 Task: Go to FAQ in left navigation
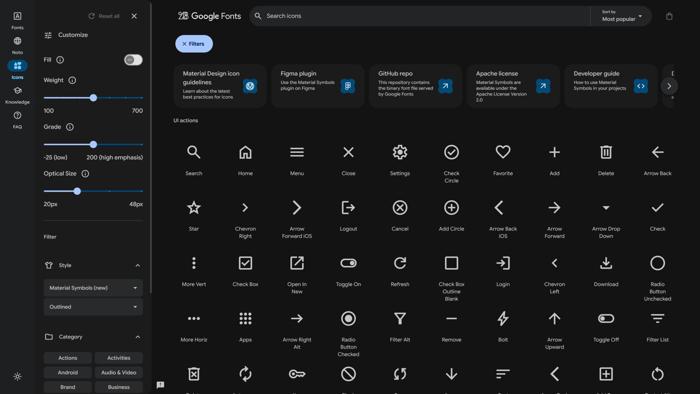[x=17, y=120]
